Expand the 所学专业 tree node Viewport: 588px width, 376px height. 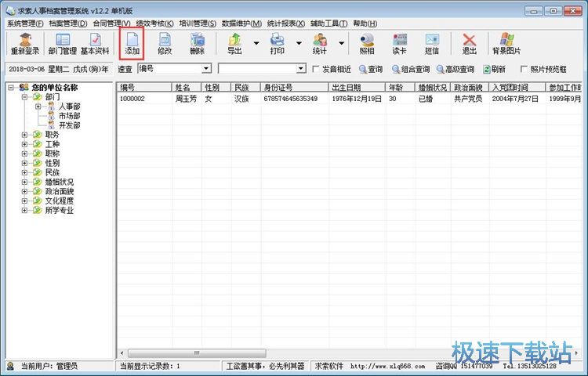[24, 211]
